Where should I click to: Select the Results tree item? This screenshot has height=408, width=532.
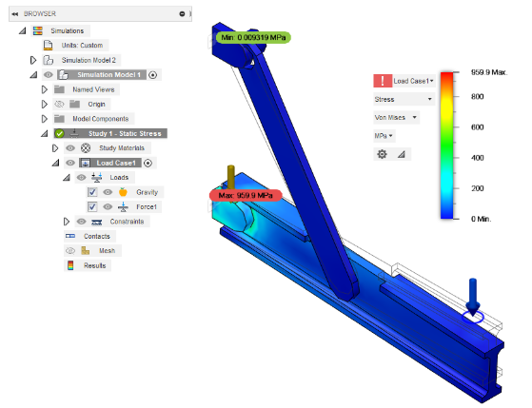pyautogui.click(x=94, y=265)
